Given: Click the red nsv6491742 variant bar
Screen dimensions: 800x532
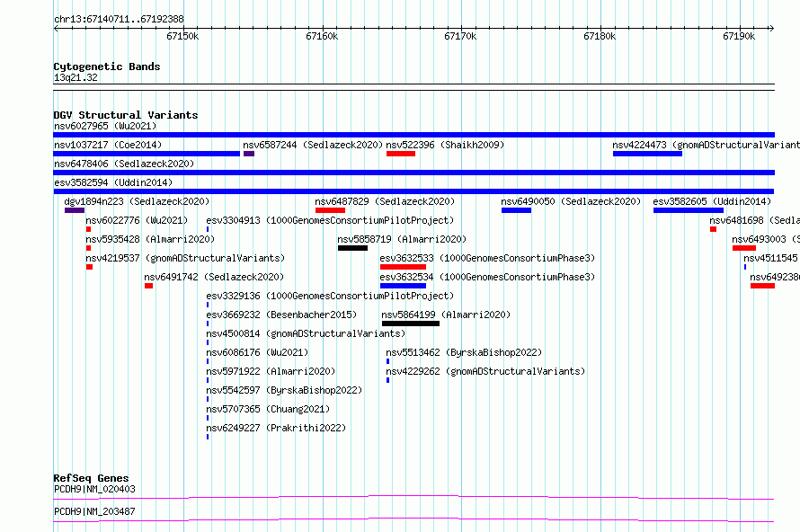Looking at the screenshot, I should pyautogui.click(x=148, y=286).
